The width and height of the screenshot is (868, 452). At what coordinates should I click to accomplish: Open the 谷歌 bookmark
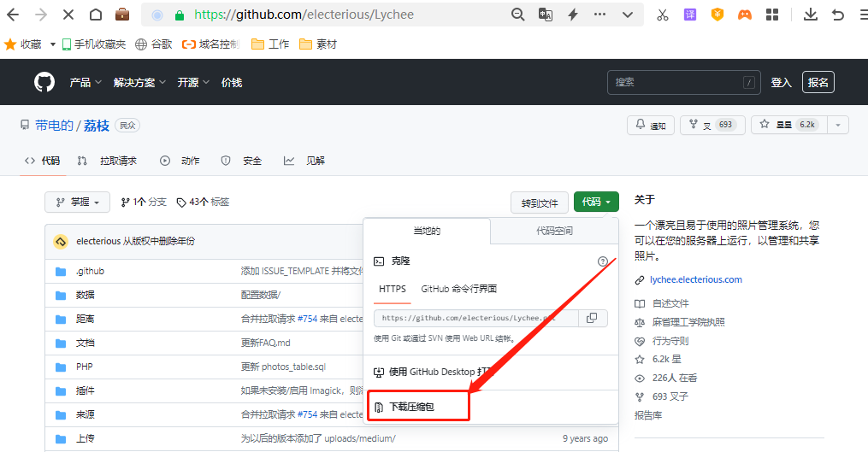(x=153, y=44)
